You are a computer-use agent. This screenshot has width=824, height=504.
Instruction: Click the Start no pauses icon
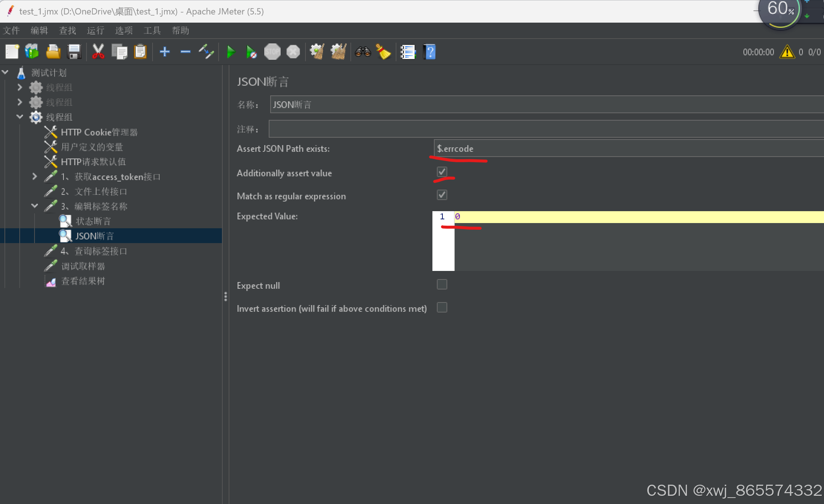[x=251, y=52]
